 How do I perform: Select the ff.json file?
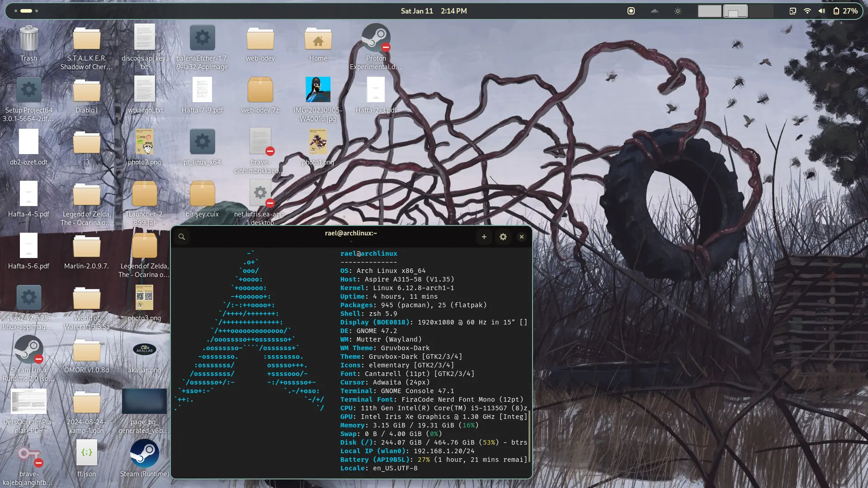point(86,452)
